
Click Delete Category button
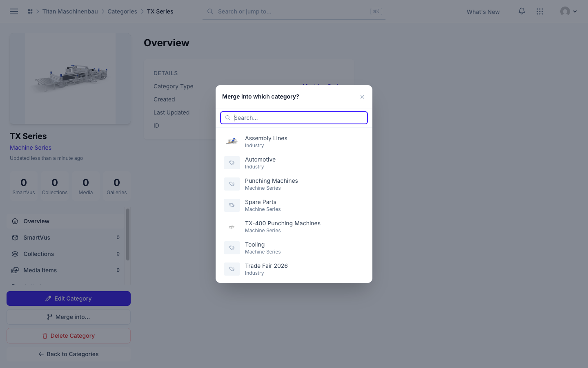[69, 336]
